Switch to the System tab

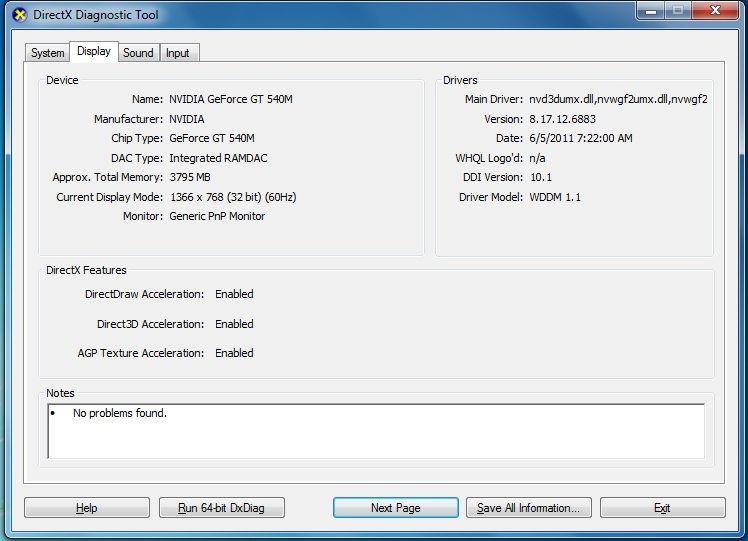click(x=47, y=52)
